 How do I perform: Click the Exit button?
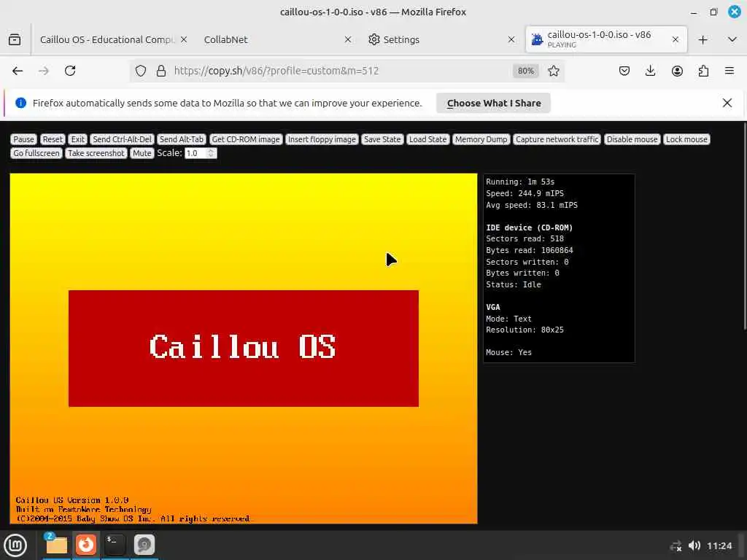pyautogui.click(x=77, y=139)
